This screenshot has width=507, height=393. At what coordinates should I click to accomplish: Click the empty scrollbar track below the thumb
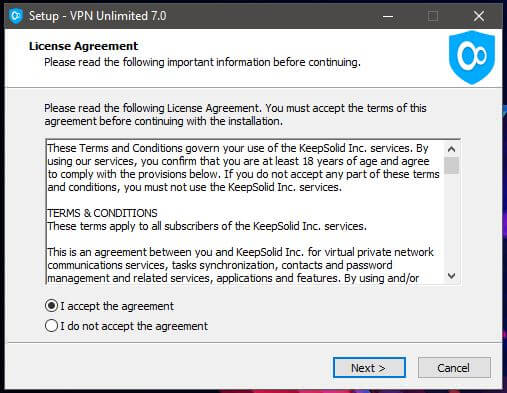pos(451,221)
